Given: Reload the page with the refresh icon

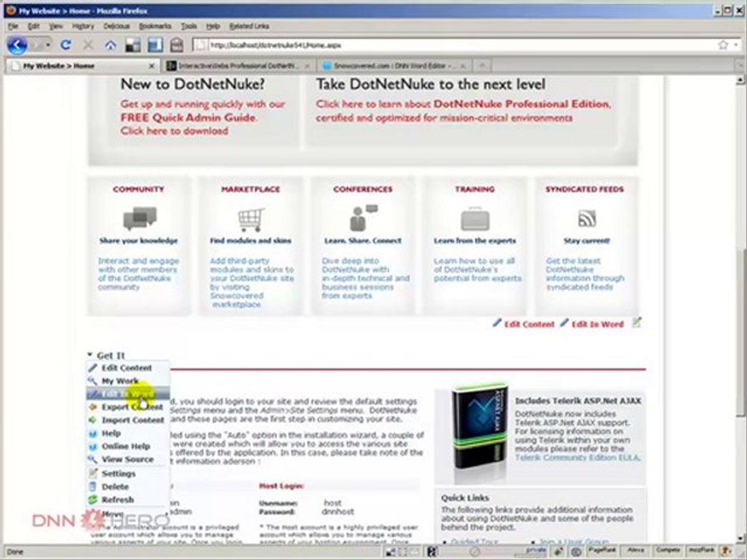Looking at the screenshot, I should (65, 45).
